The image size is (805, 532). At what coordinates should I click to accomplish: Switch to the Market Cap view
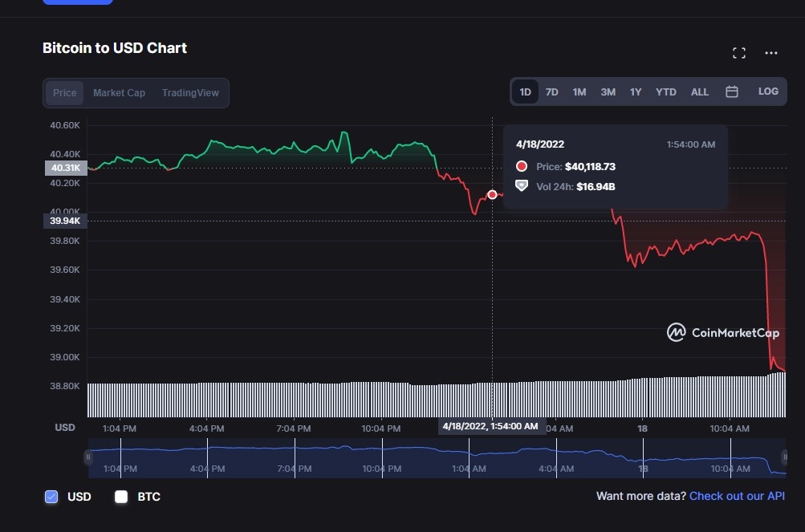click(x=118, y=92)
